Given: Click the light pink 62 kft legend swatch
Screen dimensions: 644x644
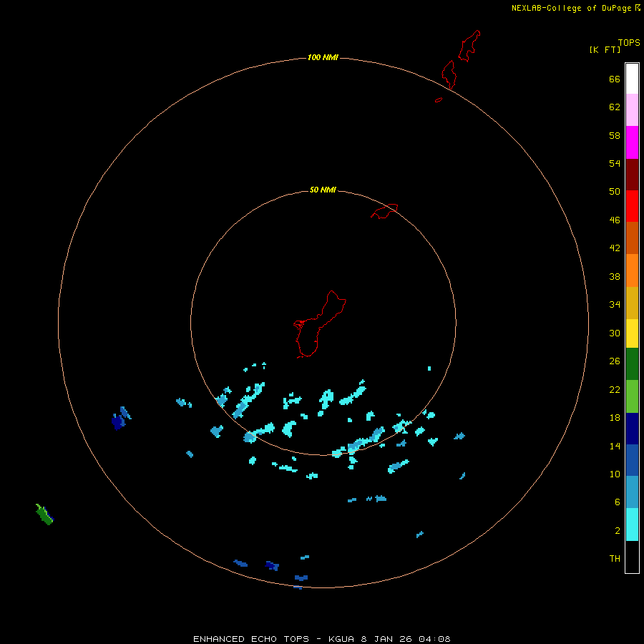Looking at the screenshot, I should (x=632, y=110).
